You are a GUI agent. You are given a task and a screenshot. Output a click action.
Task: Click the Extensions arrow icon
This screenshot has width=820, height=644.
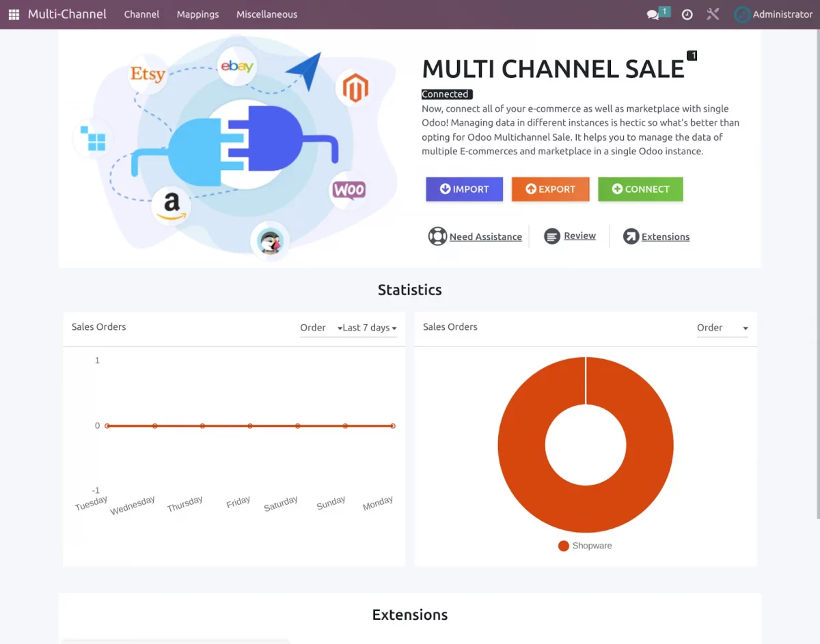tap(631, 236)
